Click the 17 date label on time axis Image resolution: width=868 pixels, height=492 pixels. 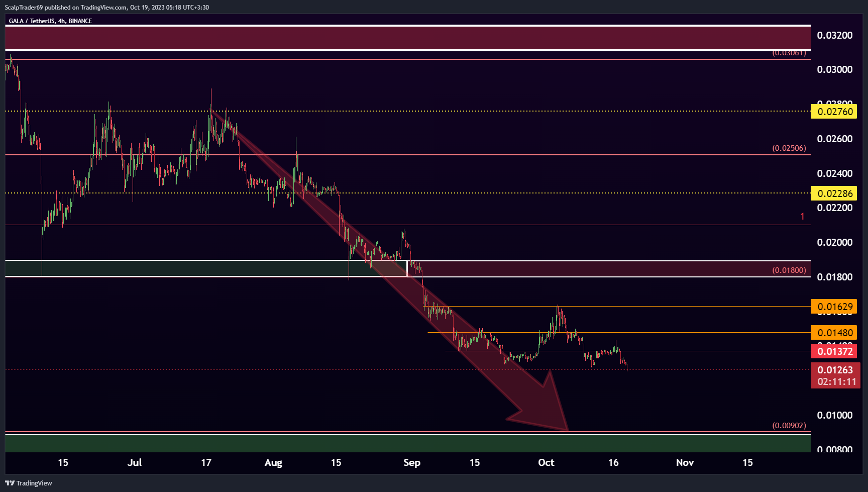(206, 462)
